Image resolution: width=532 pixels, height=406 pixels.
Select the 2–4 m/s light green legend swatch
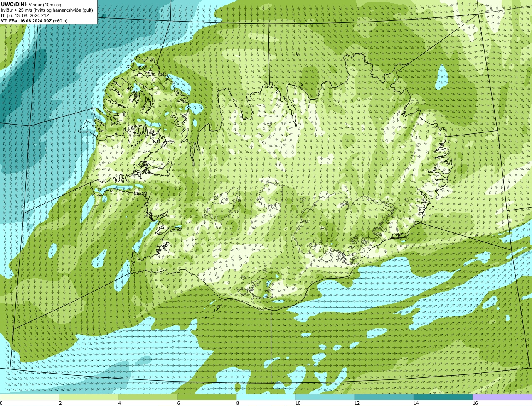(x=89, y=397)
